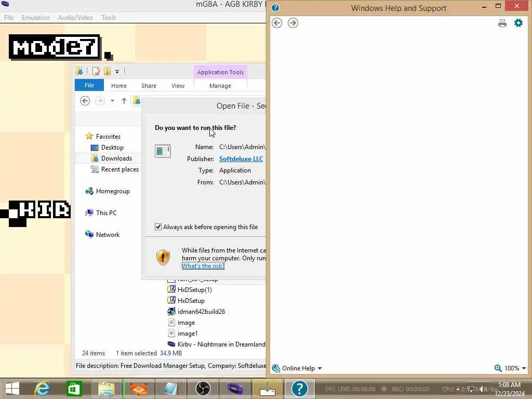Open File Explorer from the taskbar
The image size is (532, 399).
pos(107,389)
